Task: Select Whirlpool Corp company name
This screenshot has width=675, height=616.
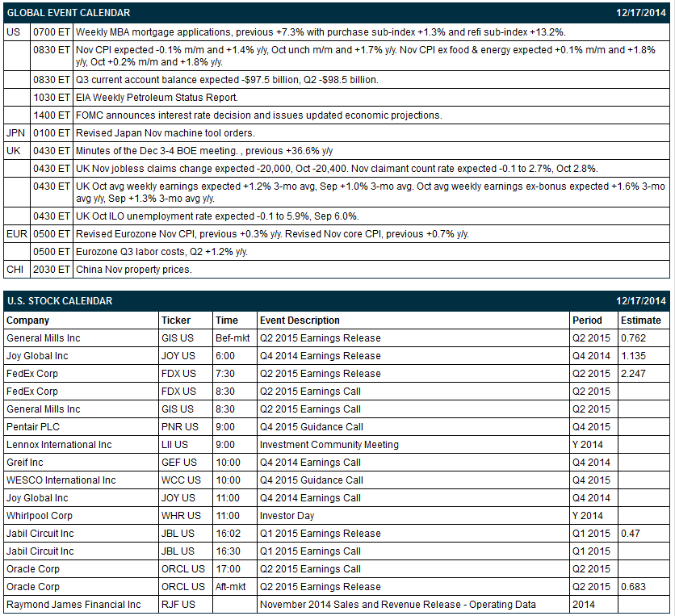Action: tap(40, 516)
